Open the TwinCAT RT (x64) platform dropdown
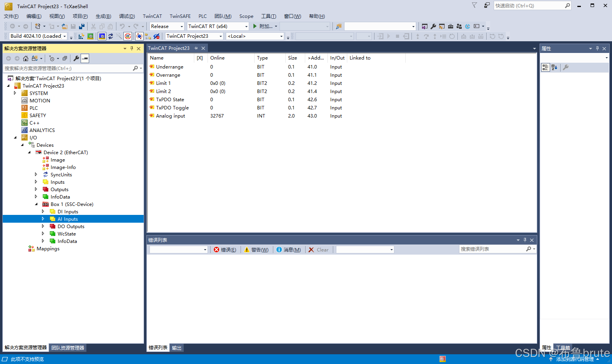Viewport: 612px width, 364px height. point(218,26)
